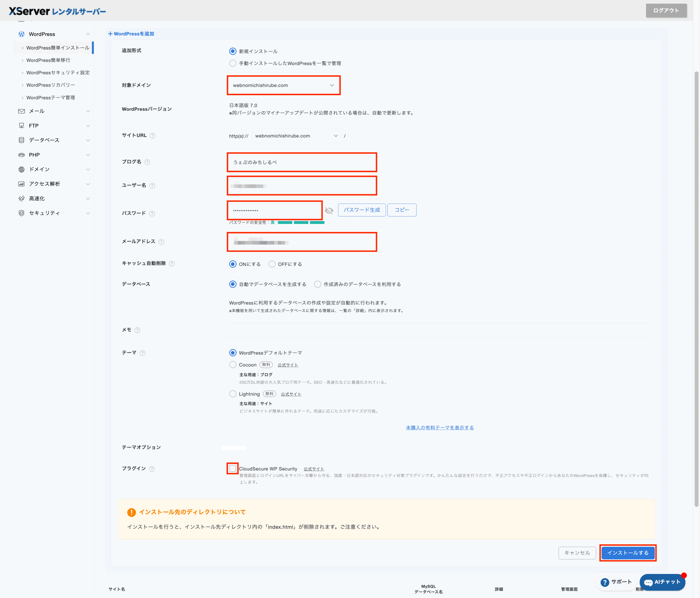This screenshot has height=598, width=700.
Task: Select 作成済みのデータベースを利用する radio
Action: pos(317,284)
